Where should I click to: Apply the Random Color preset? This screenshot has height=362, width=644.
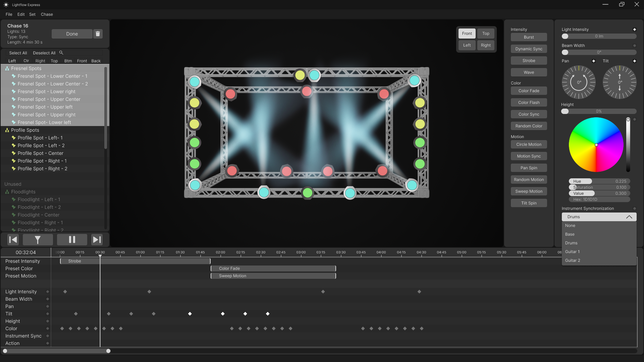tap(529, 126)
